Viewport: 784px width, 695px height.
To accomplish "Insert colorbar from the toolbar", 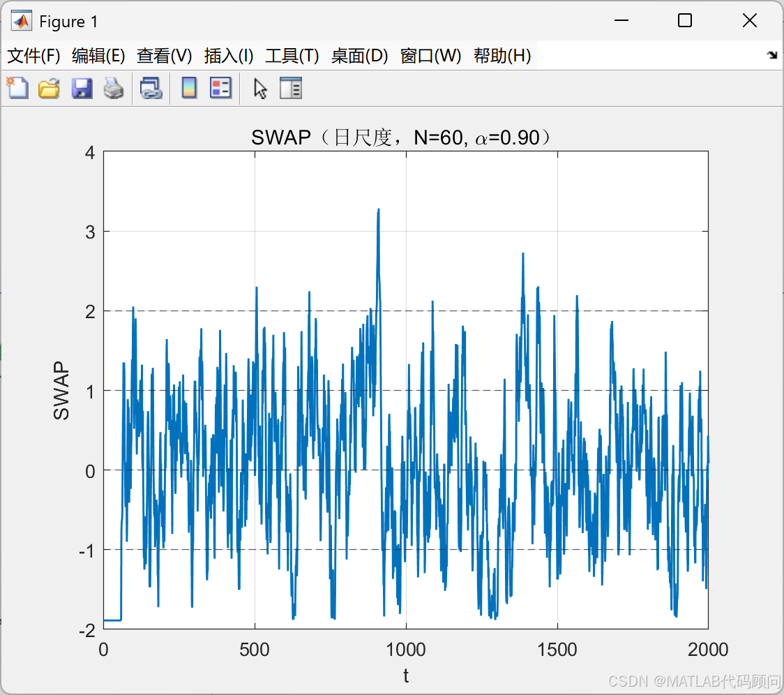I will (189, 89).
